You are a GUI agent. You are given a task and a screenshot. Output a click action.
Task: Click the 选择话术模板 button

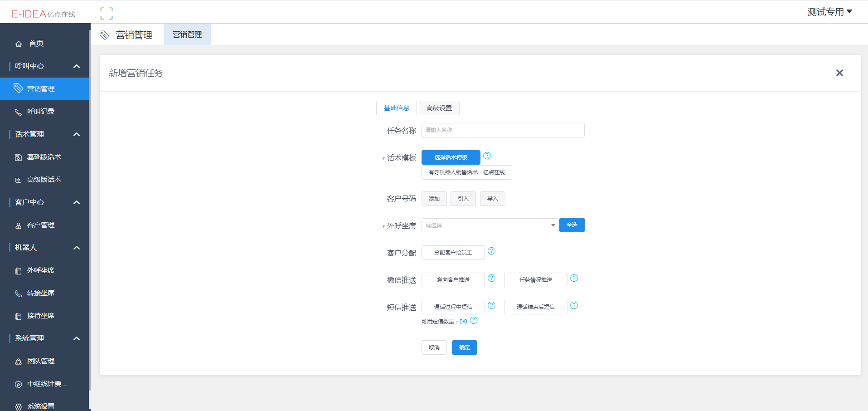click(x=451, y=157)
